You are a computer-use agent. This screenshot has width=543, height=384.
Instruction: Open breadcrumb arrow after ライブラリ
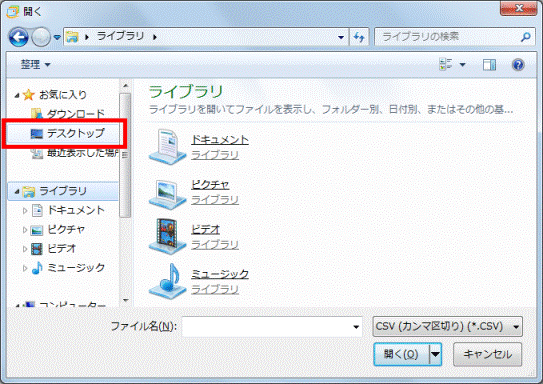155,37
